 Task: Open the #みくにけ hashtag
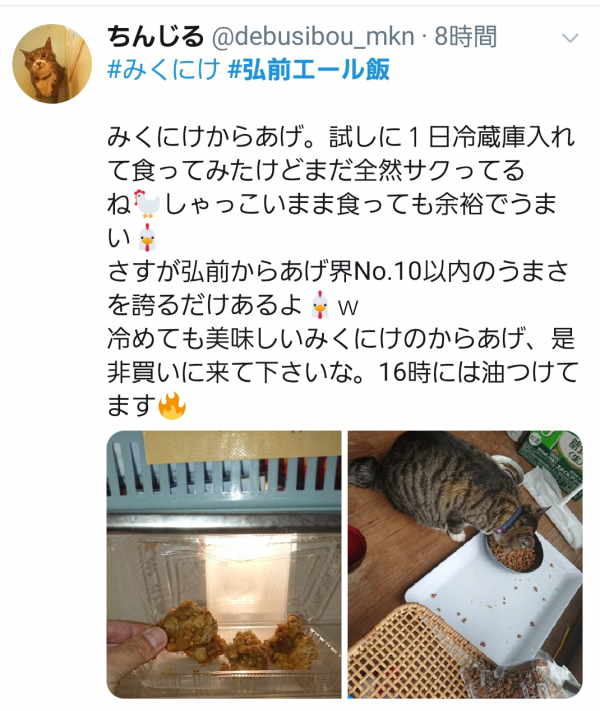click(164, 70)
